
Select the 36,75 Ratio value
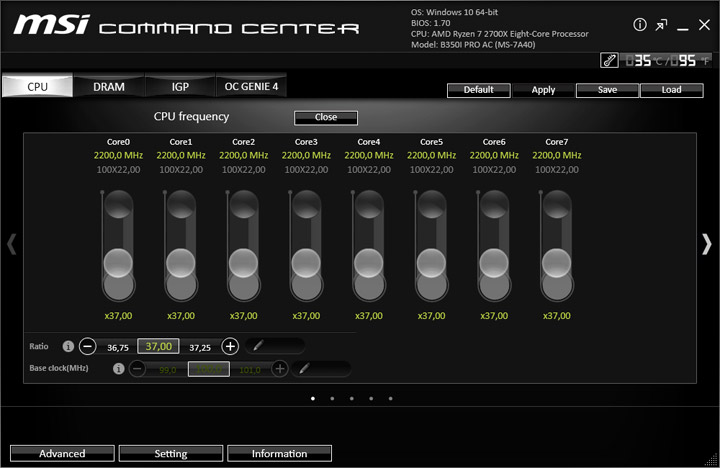[118, 348]
